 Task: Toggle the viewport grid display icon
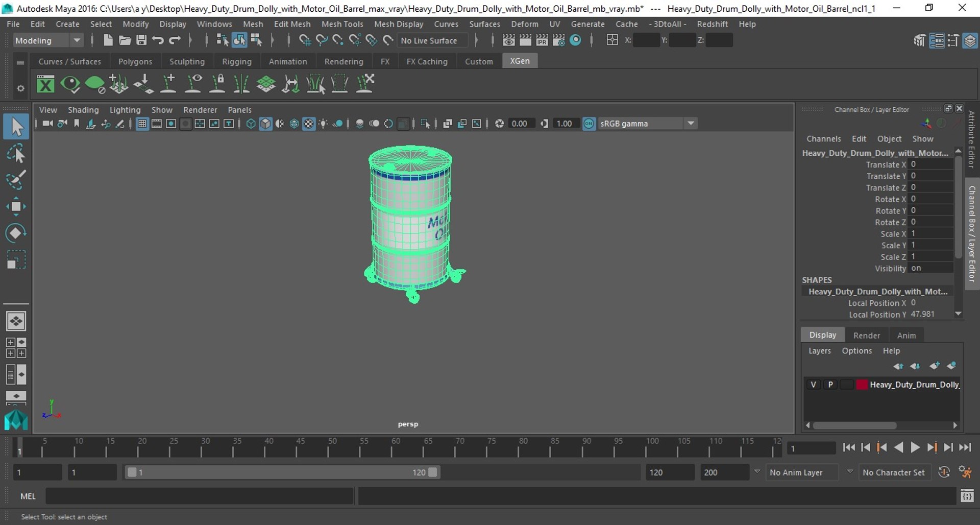coord(142,124)
